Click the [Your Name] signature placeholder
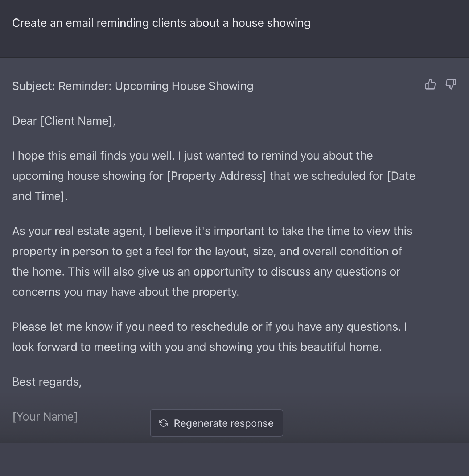 [45, 417]
